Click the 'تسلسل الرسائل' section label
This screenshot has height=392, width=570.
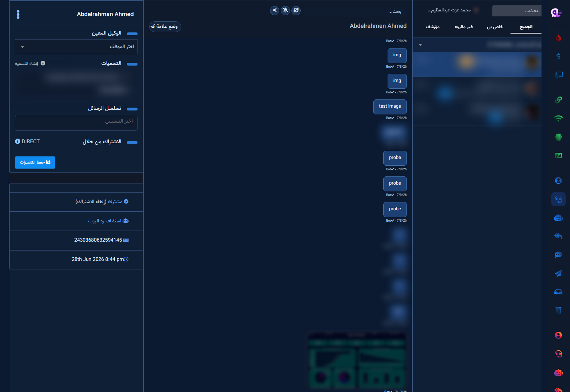105,108
